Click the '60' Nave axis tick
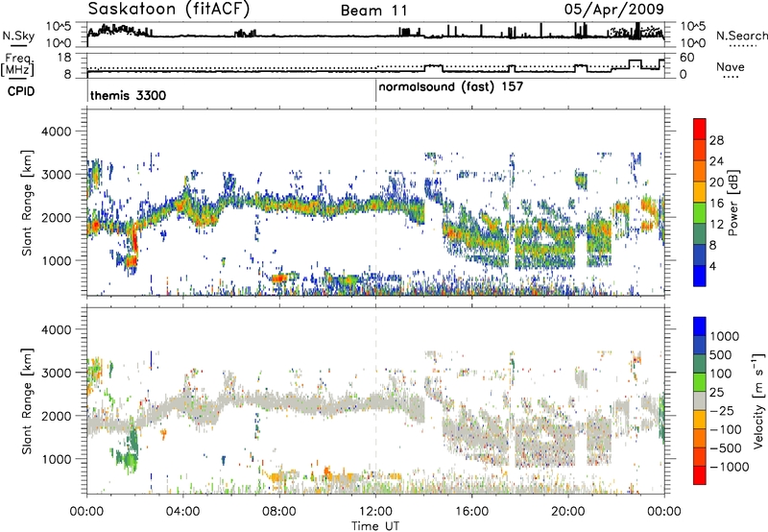The image size is (768, 532). pos(687,58)
